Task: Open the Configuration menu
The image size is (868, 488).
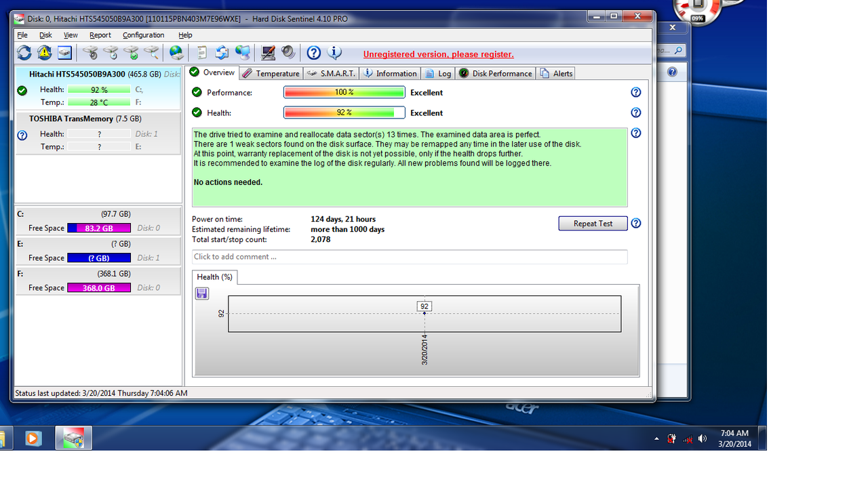Action: pyautogui.click(x=143, y=35)
